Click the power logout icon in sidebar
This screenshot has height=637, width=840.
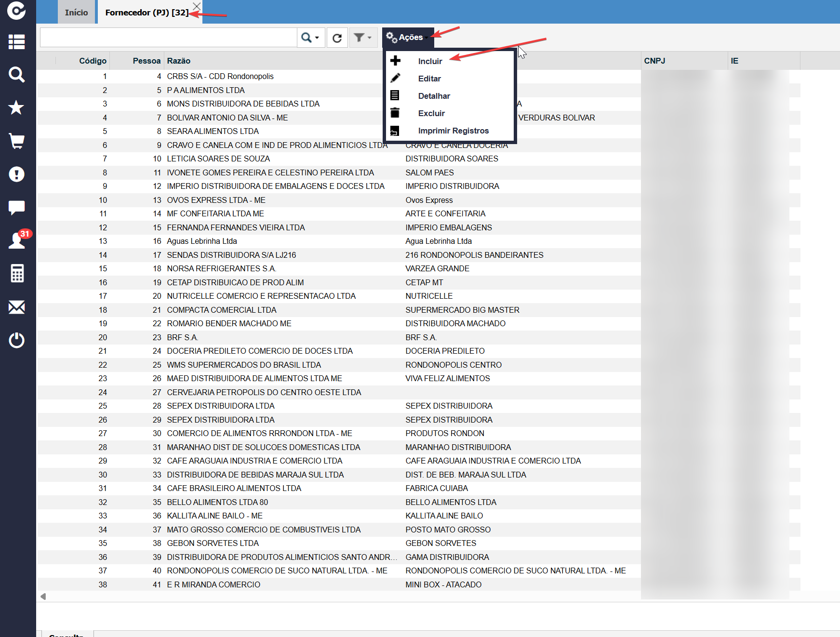coord(17,340)
